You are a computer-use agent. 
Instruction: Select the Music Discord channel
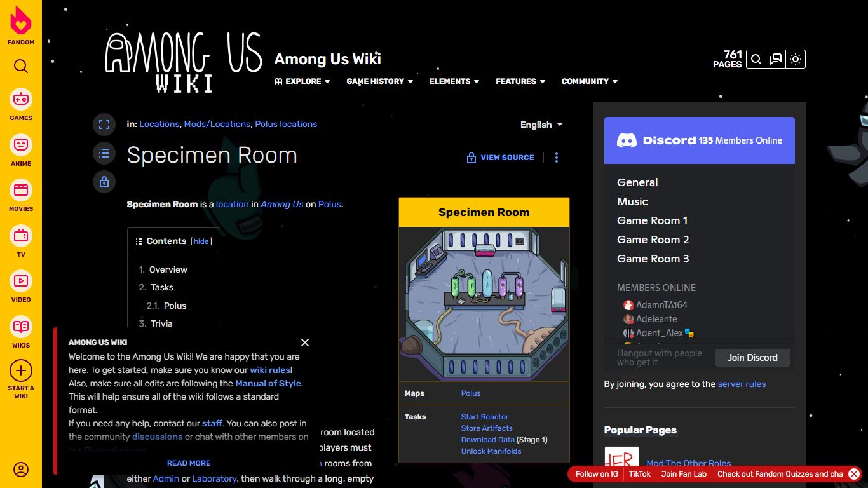(632, 201)
